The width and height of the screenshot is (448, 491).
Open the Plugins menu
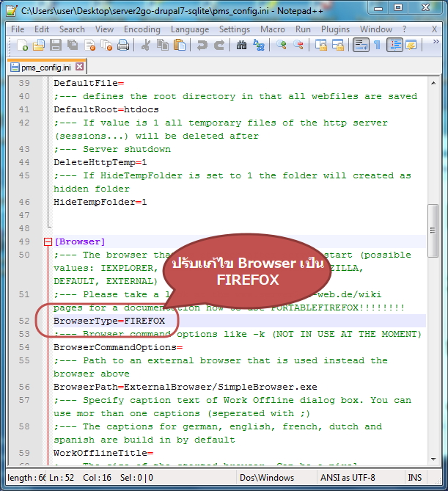tap(335, 29)
